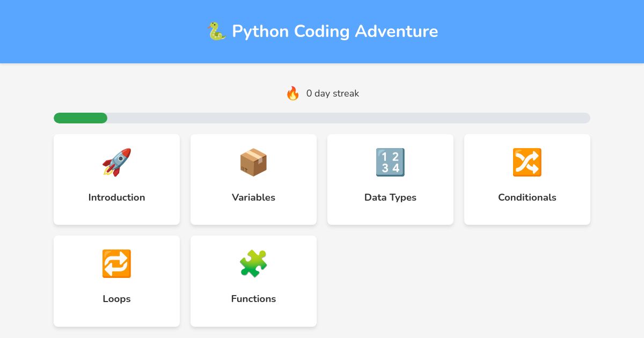This screenshot has width=644, height=338.
Task: Click the Functions card label text
Action: pos(253,299)
